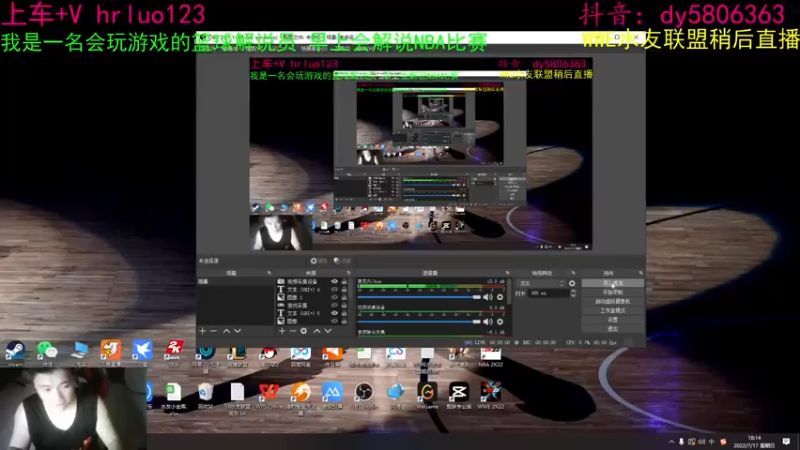This screenshot has height=450, width=800.
Task: Move source down with the down arrow
Action: 328,331
